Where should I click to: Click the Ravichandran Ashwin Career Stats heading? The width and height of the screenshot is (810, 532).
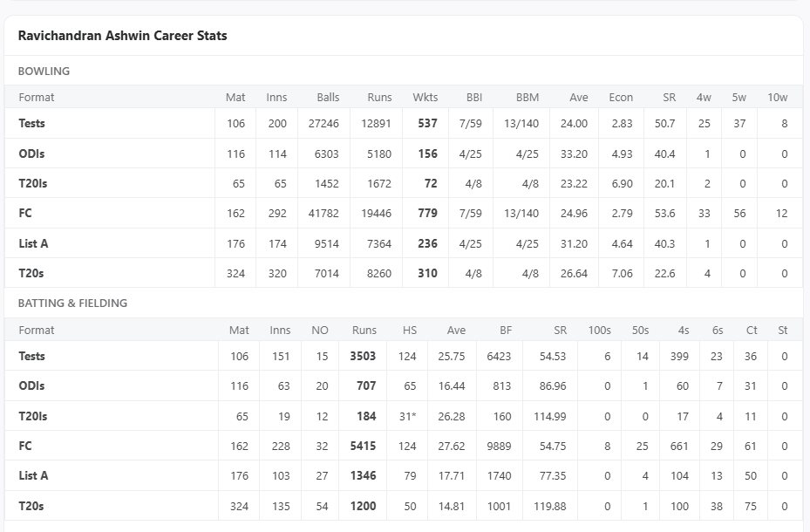tap(123, 36)
